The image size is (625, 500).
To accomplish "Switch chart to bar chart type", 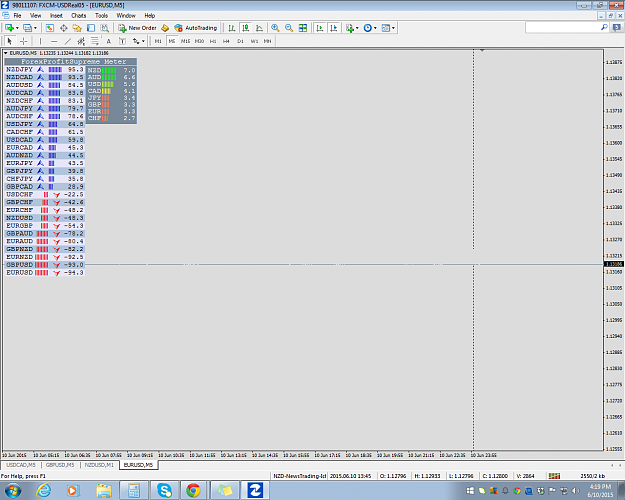I will tap(232, 28).
